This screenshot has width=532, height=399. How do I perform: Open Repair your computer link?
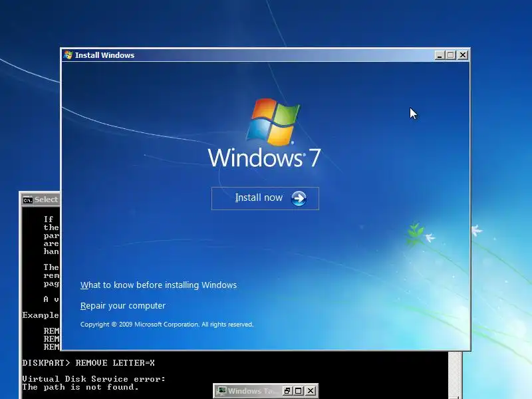coord(123,306)
